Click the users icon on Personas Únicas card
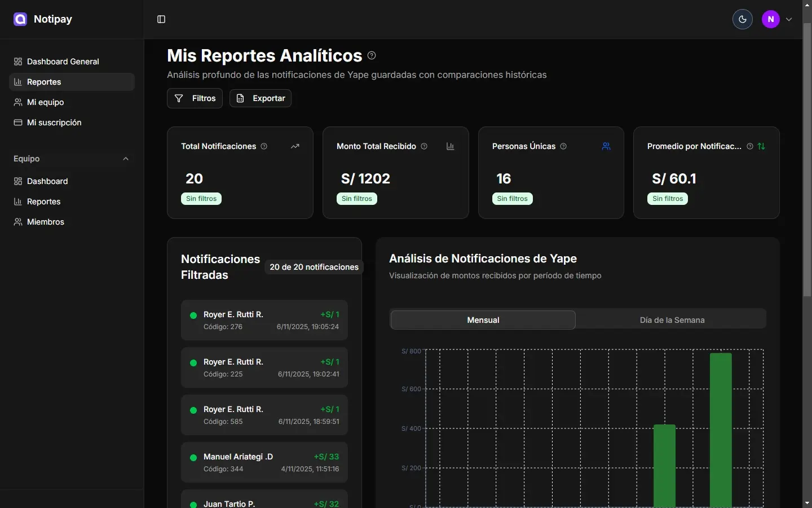The height and width of the screenshot is (508, 812). pos(606,146)
